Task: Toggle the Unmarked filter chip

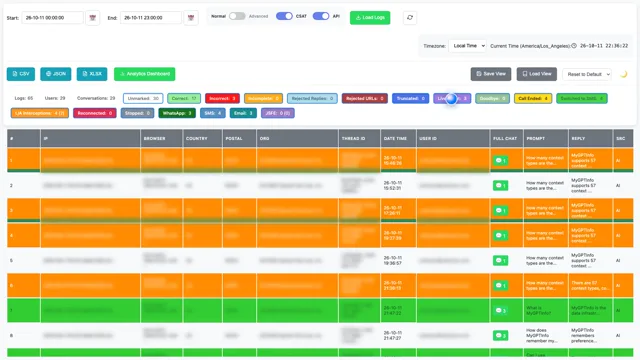Action: coord(143,98)
